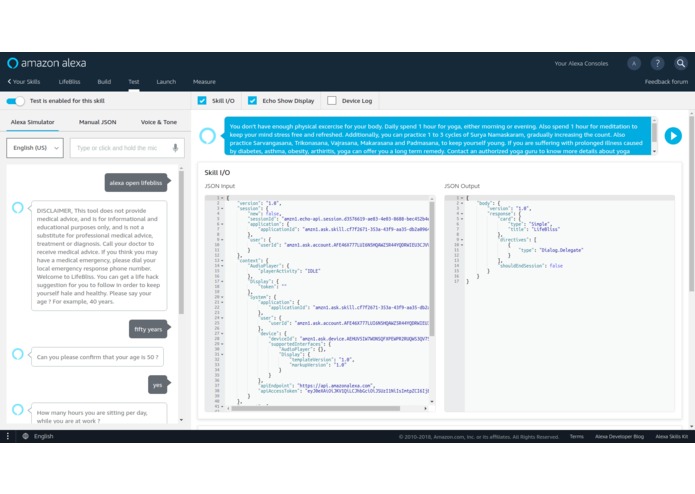Open the Measure tab
695x494 pixels.
(204, 82)
